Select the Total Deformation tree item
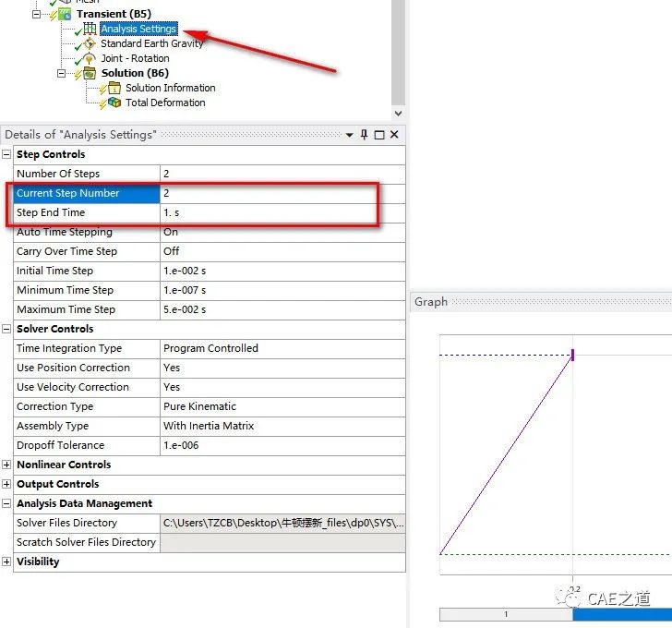The width and height of the screenshot is (672, 628). click(165, 103)
